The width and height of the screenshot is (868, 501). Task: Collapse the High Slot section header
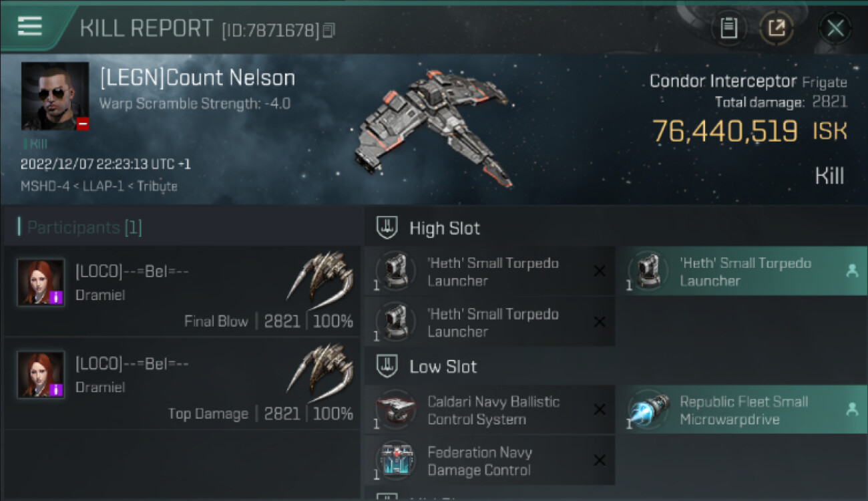click(x=444, y=228)
